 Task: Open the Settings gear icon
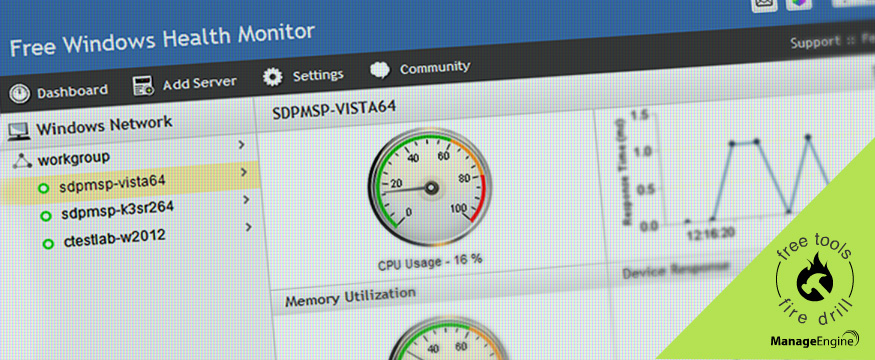(273, 77)
